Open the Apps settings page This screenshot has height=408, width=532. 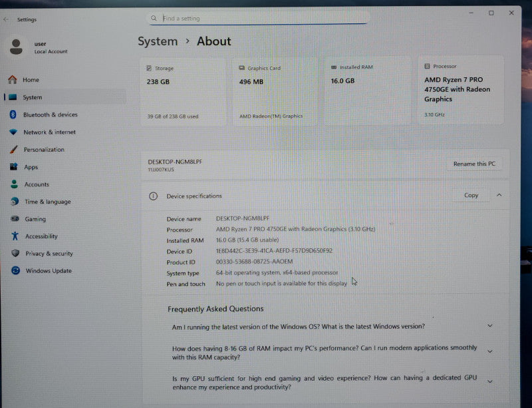[65, 167]
